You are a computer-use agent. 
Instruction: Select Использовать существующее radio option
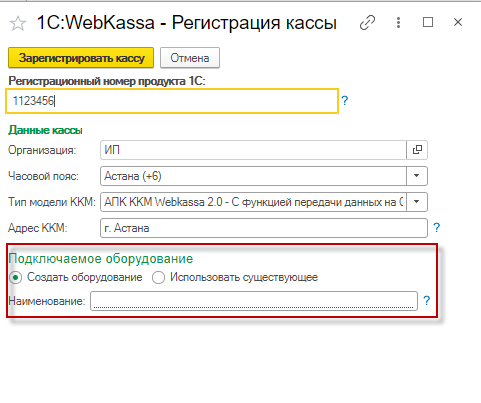pos(158,277)
